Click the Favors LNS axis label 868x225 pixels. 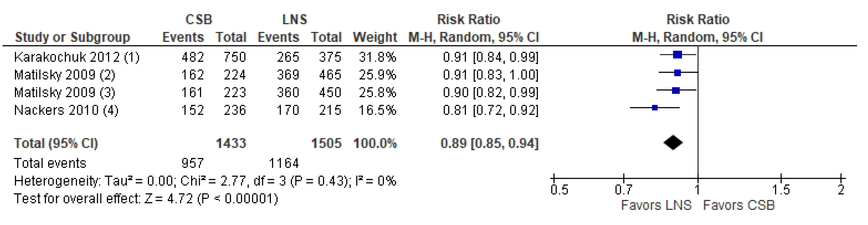click(x=656, y=205)
